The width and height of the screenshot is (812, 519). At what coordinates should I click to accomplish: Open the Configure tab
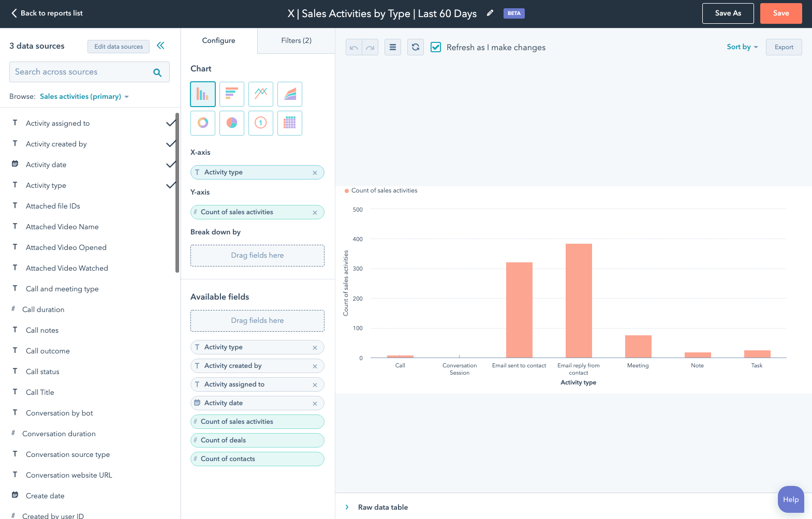218,40
